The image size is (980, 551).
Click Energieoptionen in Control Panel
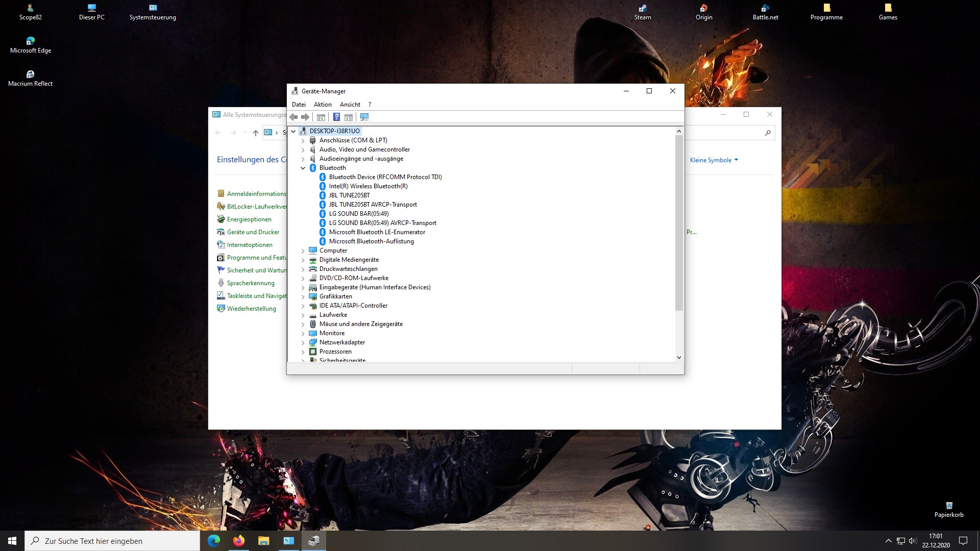click(x=249, y=219)
